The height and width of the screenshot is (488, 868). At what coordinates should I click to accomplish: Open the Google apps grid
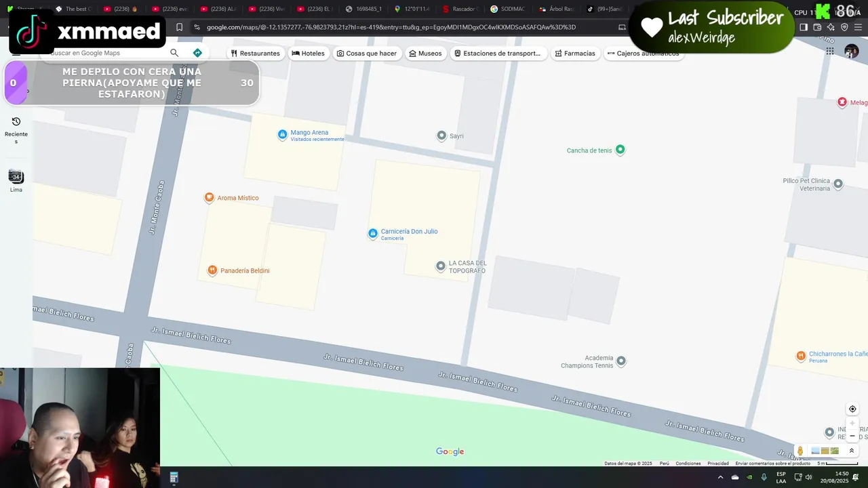(829, 51)
